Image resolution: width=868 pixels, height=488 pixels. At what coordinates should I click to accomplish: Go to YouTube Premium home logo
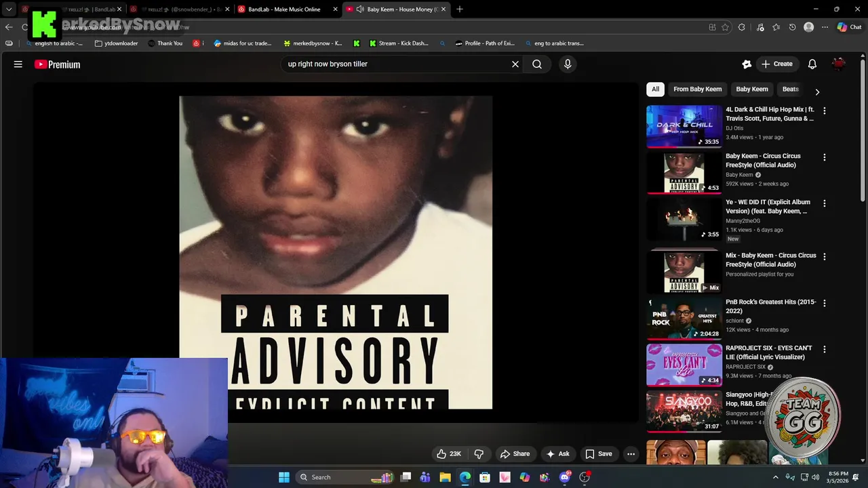click(x=58, y=64)
